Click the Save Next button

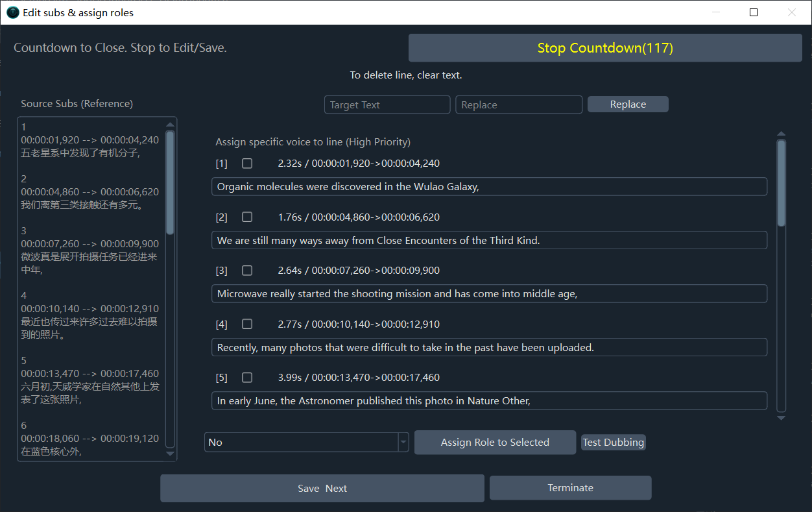coord(322,489)
